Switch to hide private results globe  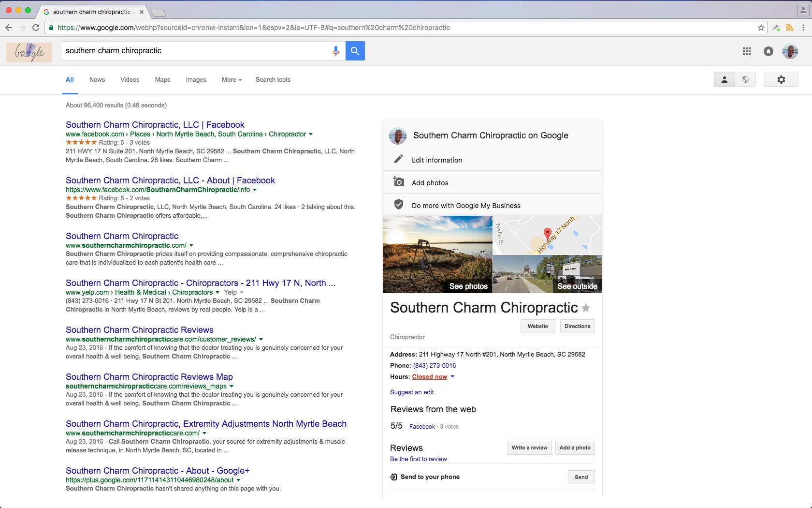click(x=745, y=80)
